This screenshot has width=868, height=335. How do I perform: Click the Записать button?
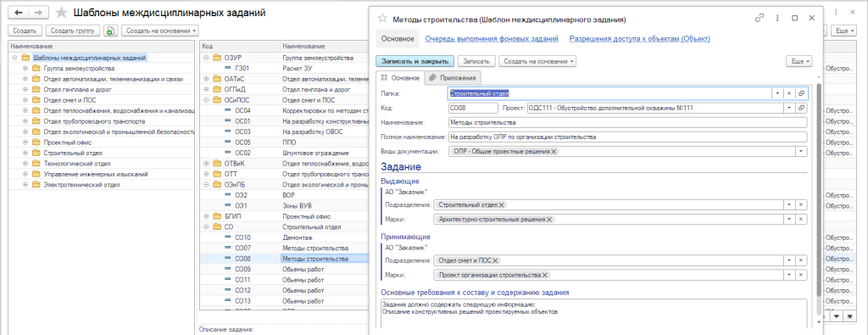[x=476, y=61]
